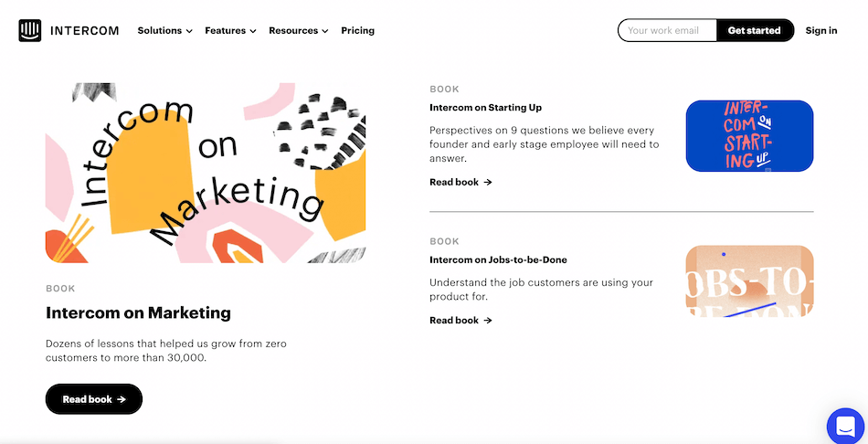Click the BOOK label above Intercom on Marketing
This screenshot has width=868, height=444.
[60, 289]
